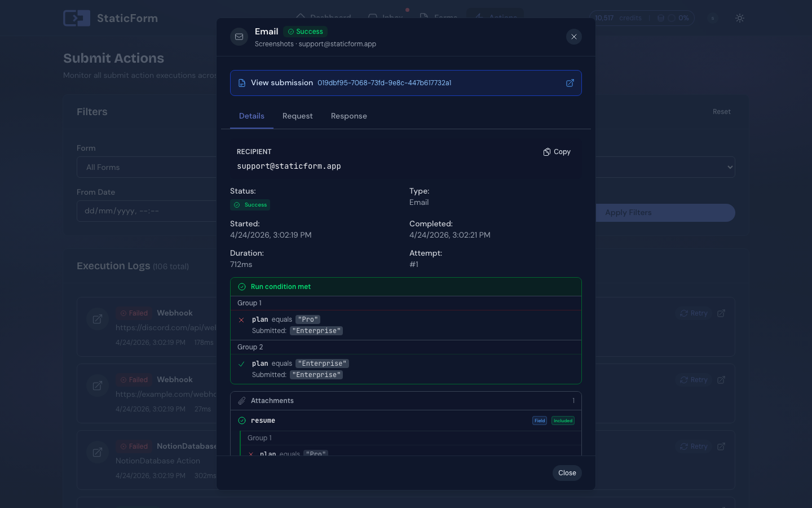Click the Failed badge on example.com webhook row
This screenshot has height=508, width=812.
pyautogui.click(x=134, y=380)
